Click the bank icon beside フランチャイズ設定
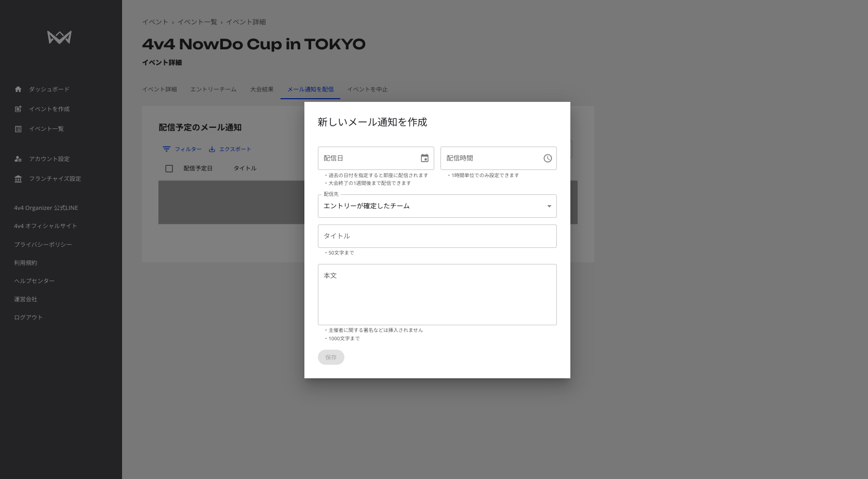This screenshot has height=479, width=868. 18,179
